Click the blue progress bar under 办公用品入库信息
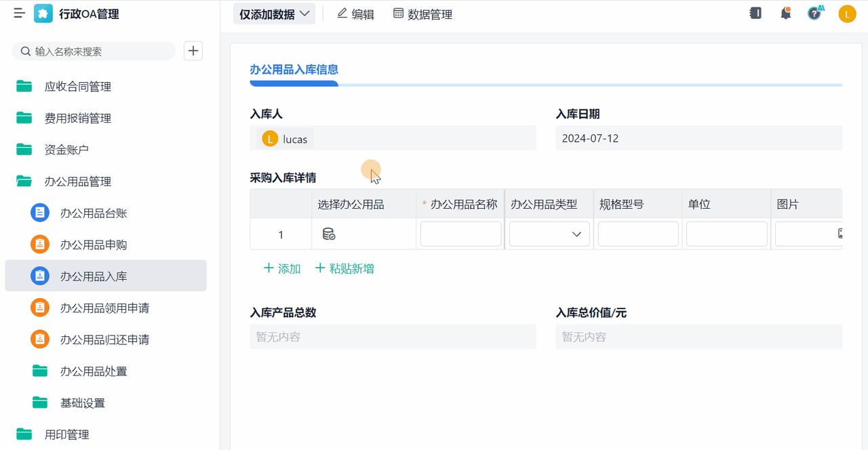868x450 pixels. 294,83
